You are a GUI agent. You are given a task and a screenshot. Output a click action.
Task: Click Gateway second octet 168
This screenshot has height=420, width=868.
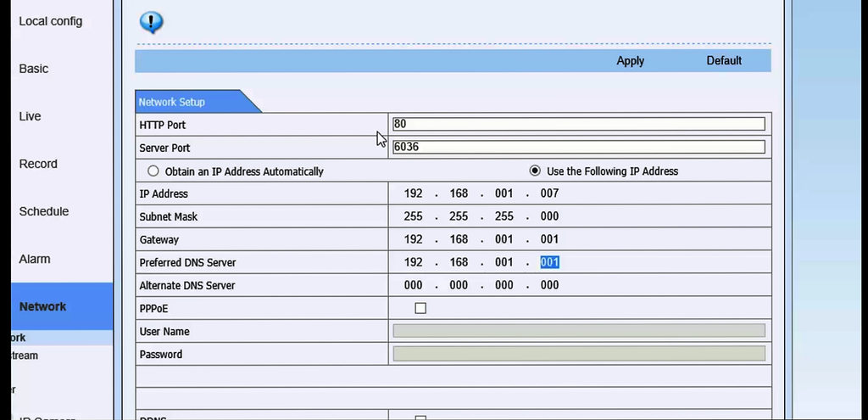[x=459, y=239]
